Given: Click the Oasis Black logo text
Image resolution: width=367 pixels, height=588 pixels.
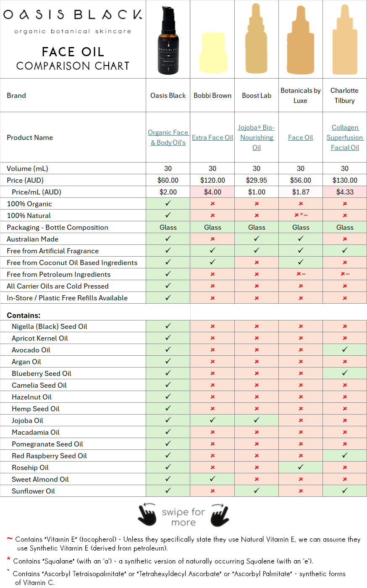Looking at the screenshot, I should 73,15.
